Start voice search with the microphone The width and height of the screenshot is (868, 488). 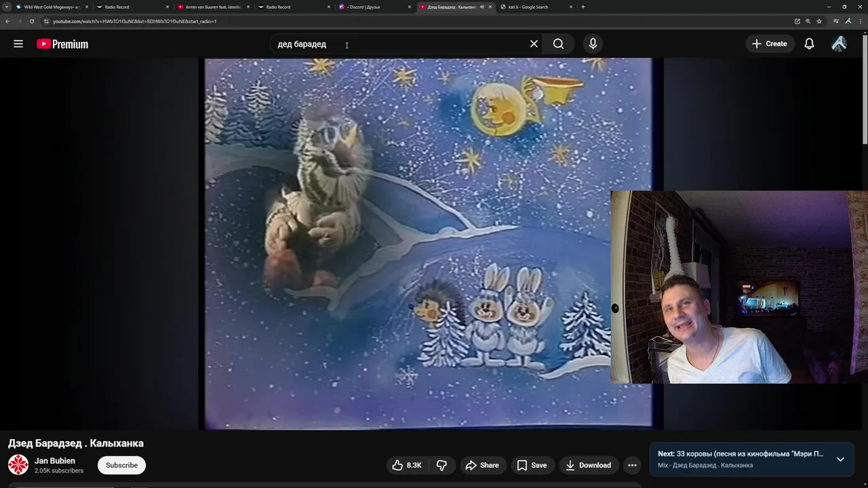[x=593, y=44]
